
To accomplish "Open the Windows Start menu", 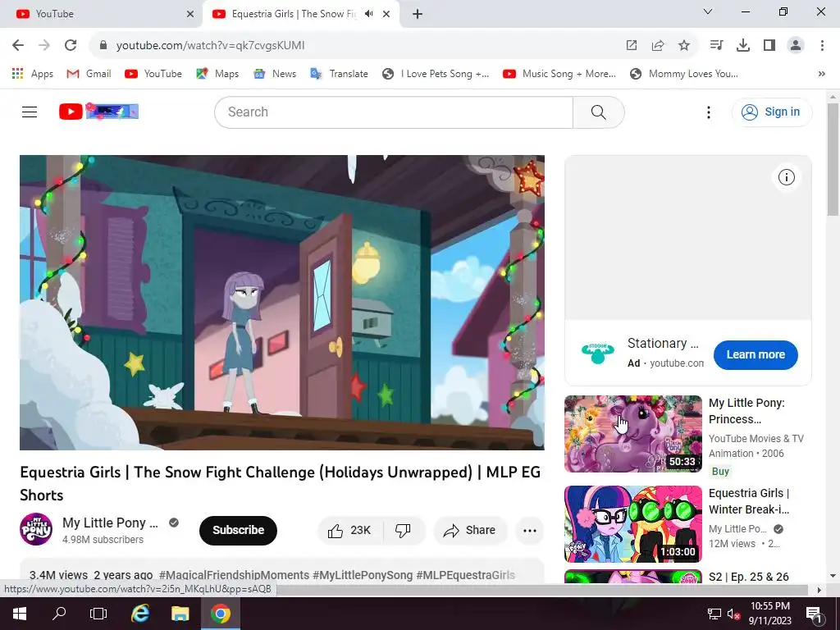I will tap(20, 614).
